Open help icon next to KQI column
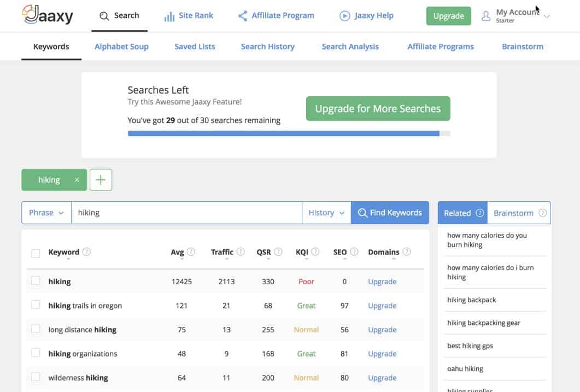This screenshot has width=580, height=392. coord(315,252)
